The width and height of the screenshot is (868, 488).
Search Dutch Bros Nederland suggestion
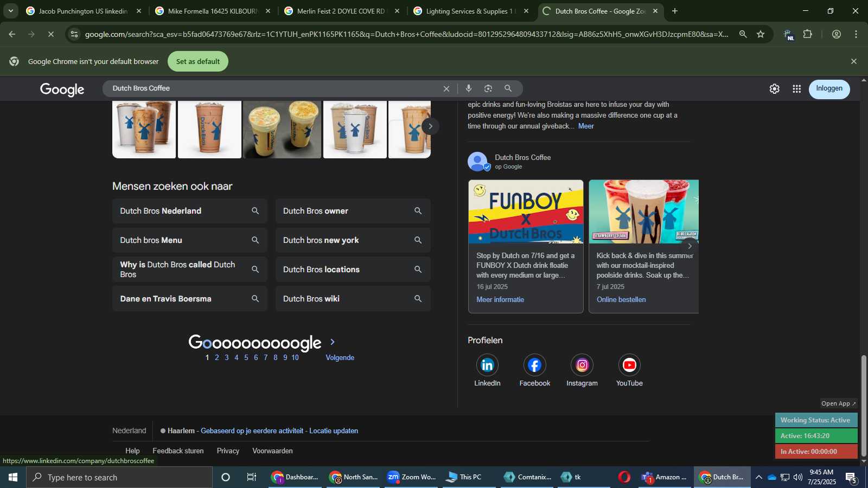(x=190, y=211)
